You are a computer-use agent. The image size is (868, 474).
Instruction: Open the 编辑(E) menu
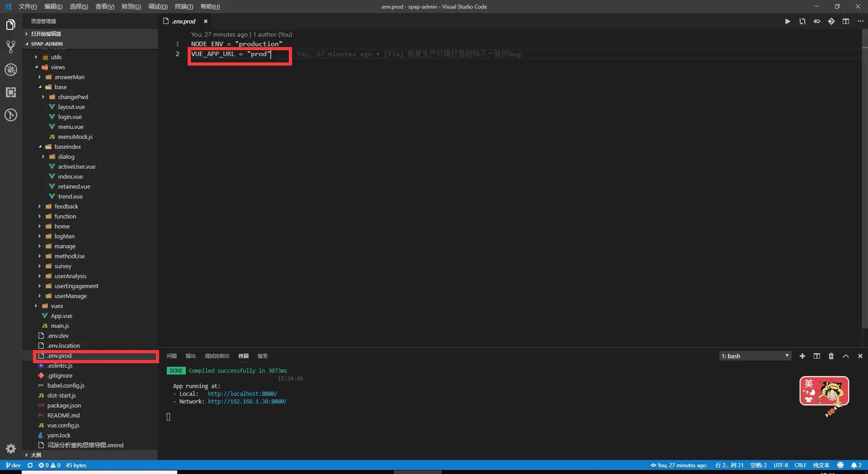click(53, 6)
